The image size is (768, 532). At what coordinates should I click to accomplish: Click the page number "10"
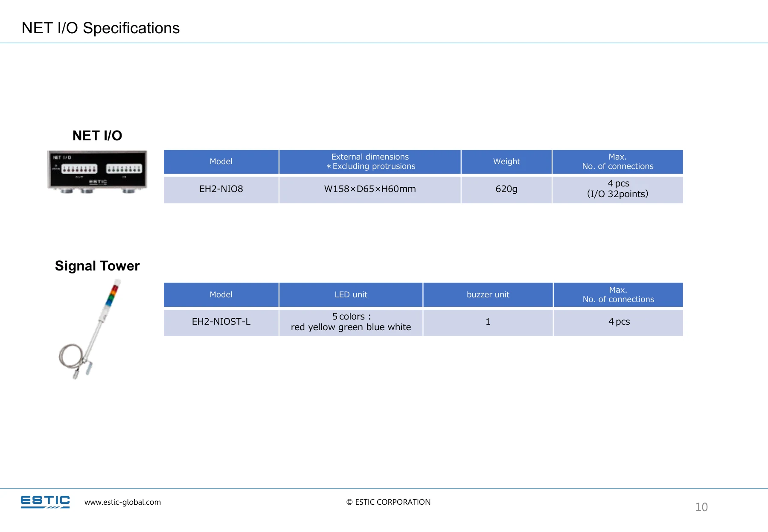click(701, 507)
